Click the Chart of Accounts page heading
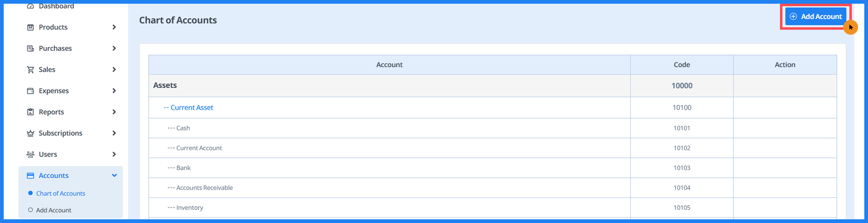This screenshot has width=868, height=223. [178, 20]
